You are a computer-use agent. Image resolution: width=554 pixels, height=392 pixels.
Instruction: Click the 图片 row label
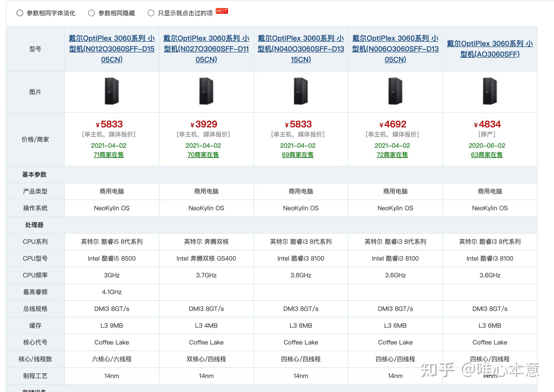click(35, 92)
